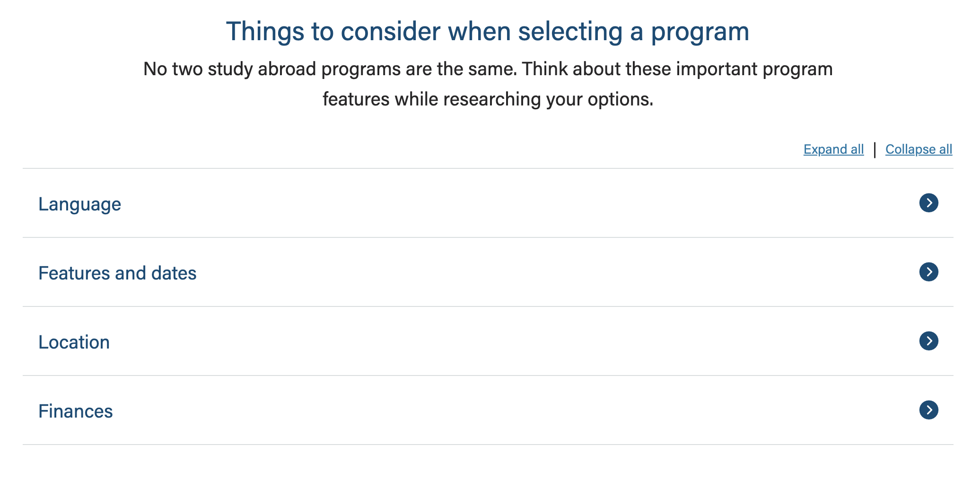The image size is (980, 489).
Task: Select the Finances heading text
Action: pos(76,411)
